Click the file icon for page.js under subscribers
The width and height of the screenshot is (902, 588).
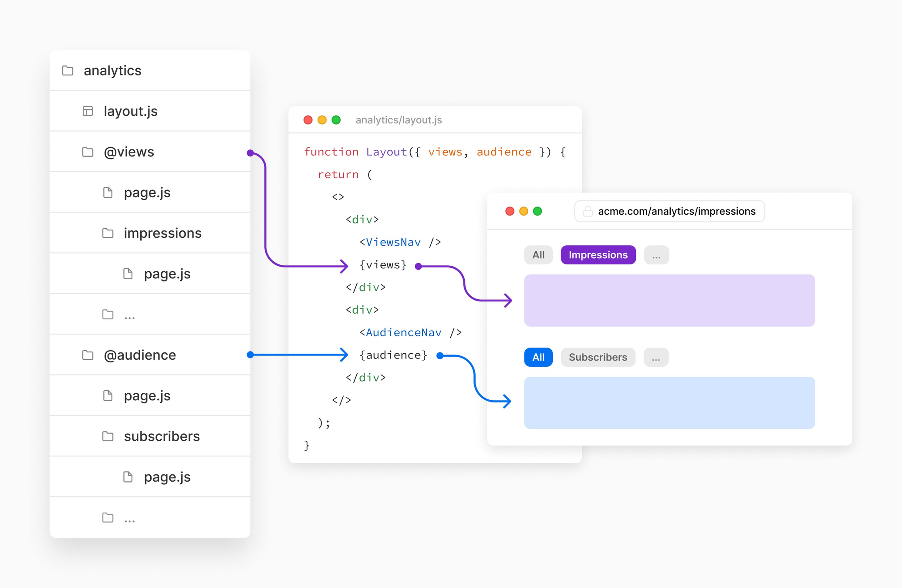click(x=128, y=477)
